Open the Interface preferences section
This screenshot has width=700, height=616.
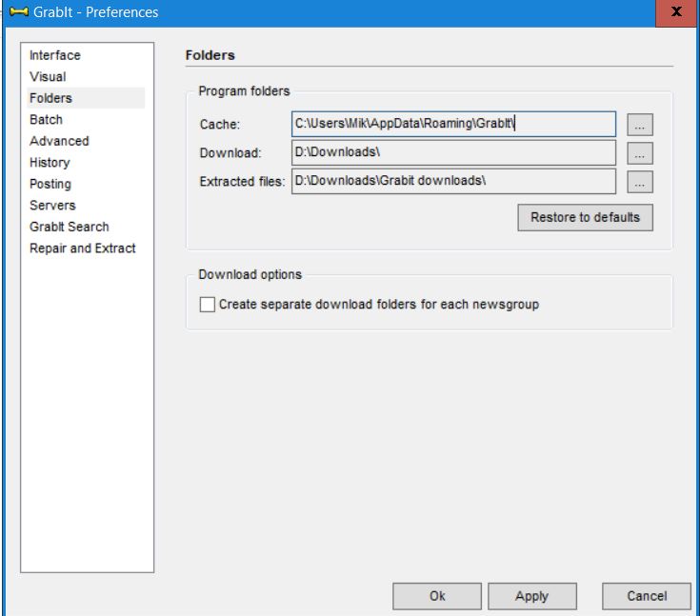(55, 55)
